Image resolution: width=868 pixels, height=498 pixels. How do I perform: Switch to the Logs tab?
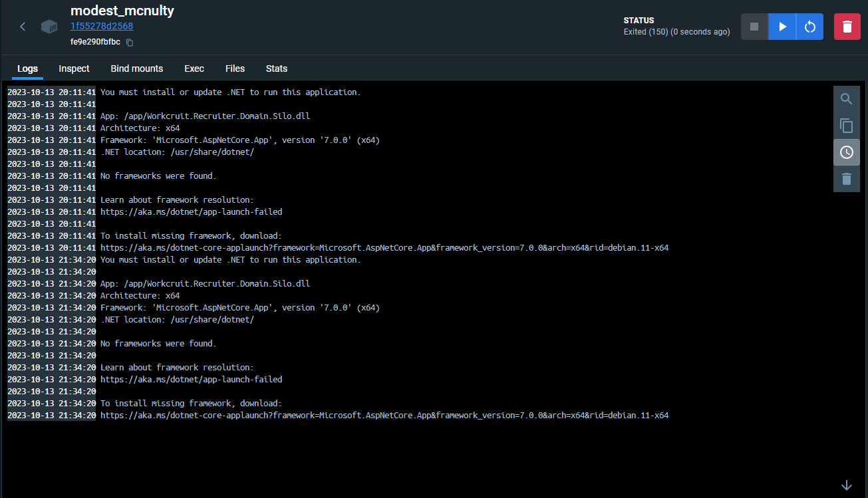[x=27, y=68]
